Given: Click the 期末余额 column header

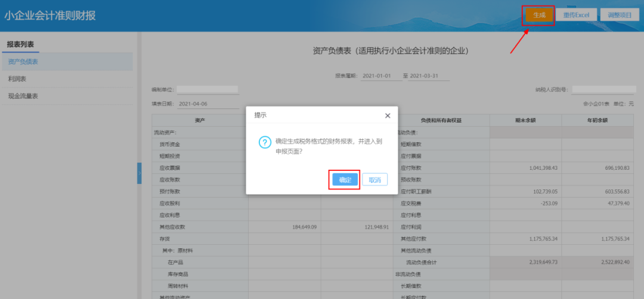Looking at the screenshot, I should (526, 120).
